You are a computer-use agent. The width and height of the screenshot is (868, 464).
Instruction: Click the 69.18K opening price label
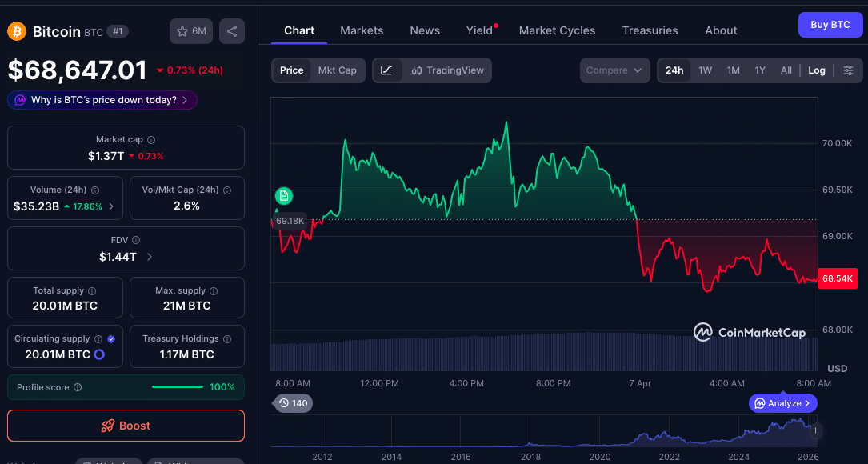(290, 221)
